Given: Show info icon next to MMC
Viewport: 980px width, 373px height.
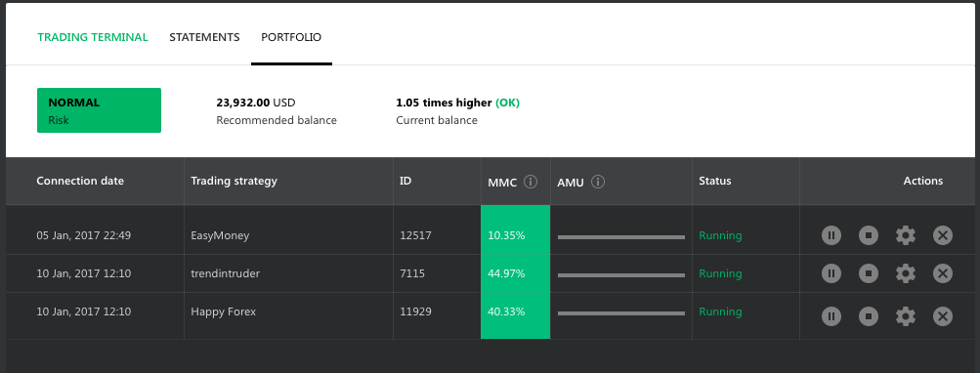Looking at the screenshot, I should click(531, 182).
